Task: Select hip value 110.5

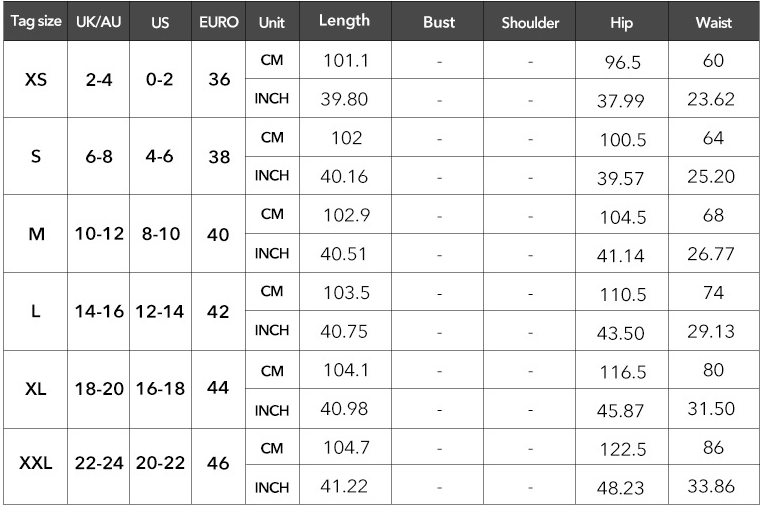Action: 623,294
